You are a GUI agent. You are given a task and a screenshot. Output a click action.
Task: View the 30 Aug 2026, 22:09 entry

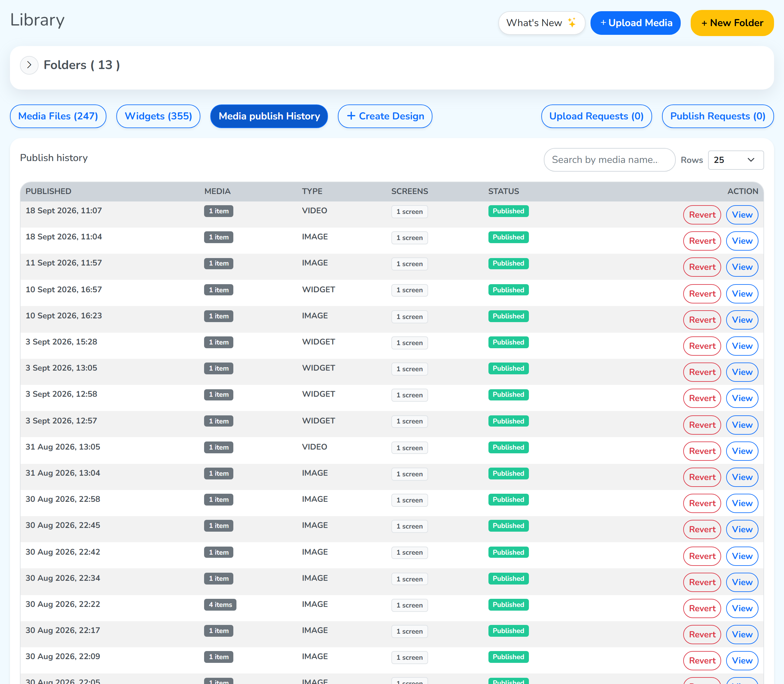(x=742, y=661)
